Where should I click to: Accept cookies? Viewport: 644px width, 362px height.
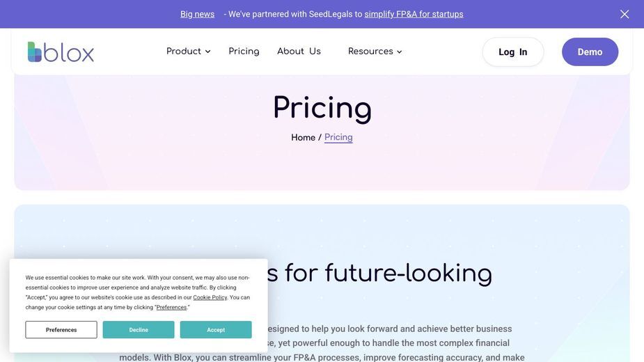pyautogui.click(x=216, y=329)
